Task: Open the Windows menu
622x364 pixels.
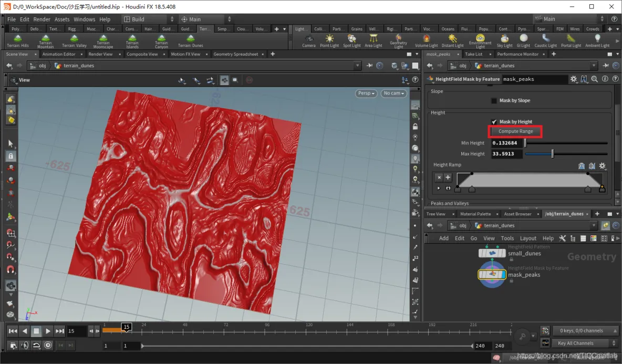Action: coord(84,19)
